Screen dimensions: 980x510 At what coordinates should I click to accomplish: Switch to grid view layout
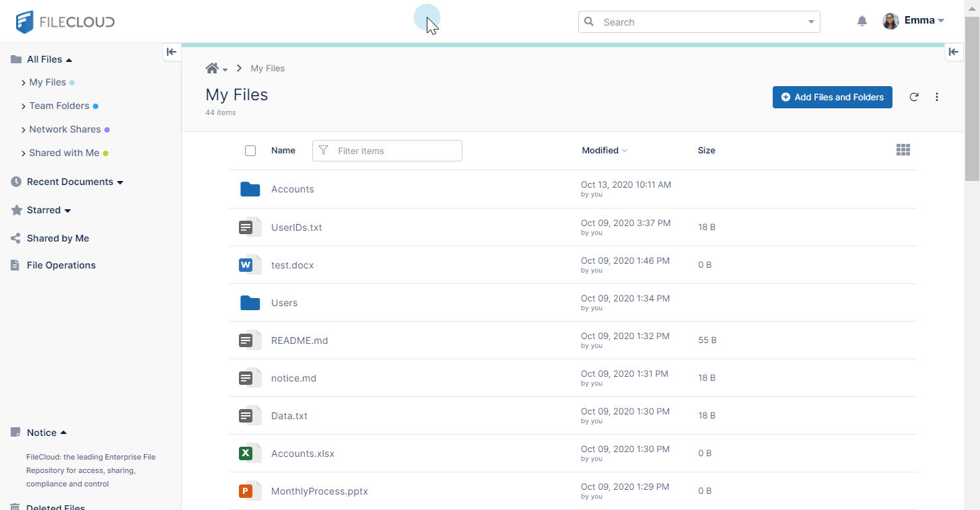click(x=903, y=150)
